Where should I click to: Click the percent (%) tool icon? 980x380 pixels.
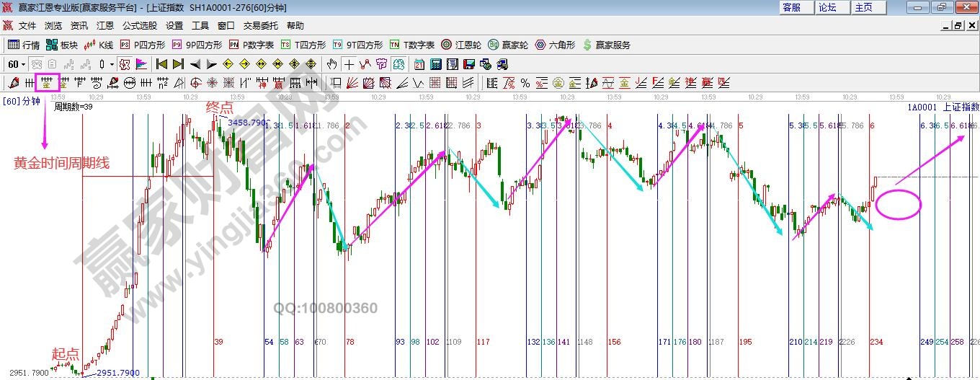click(525, 82)
